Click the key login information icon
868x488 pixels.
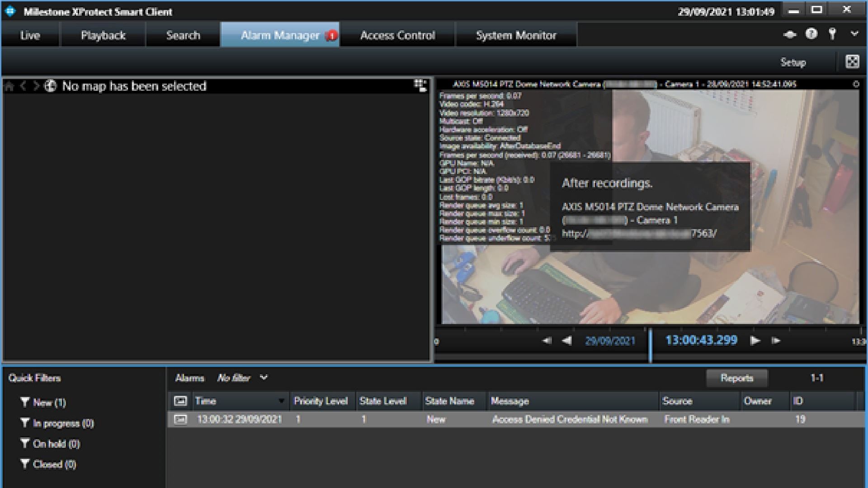pyautogui.click(x=832, y=34)
